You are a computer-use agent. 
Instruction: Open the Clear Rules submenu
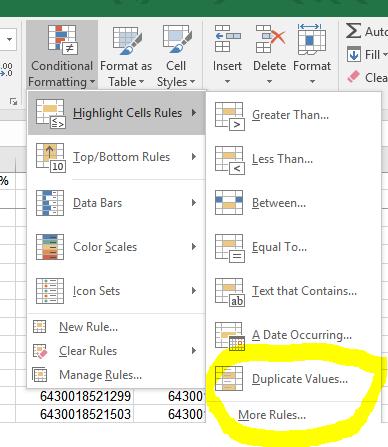[116, 351]
